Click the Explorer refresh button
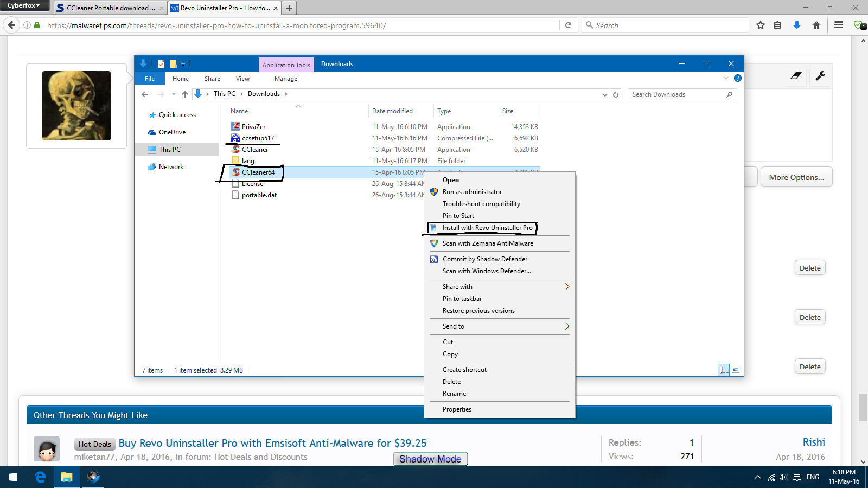This screenshot has width=868, height=488. 616,94
